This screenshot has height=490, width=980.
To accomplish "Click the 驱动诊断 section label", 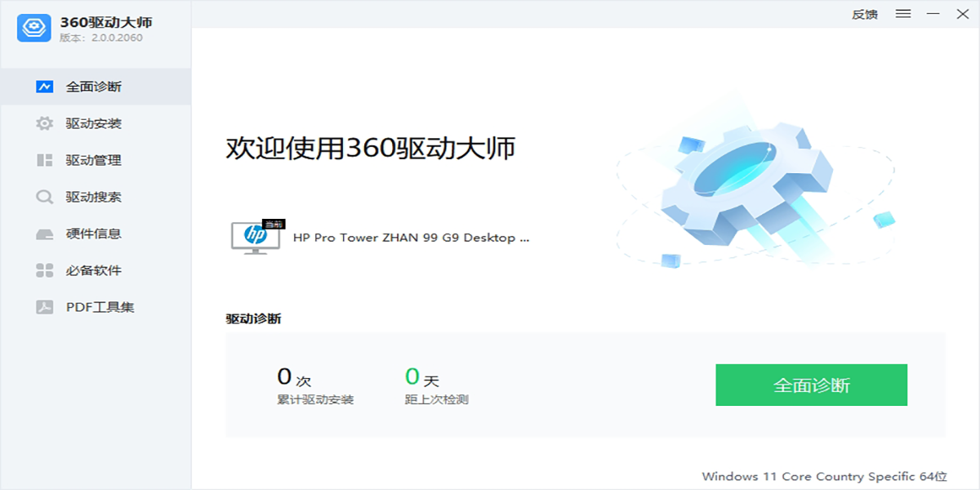I will (253, 318).
